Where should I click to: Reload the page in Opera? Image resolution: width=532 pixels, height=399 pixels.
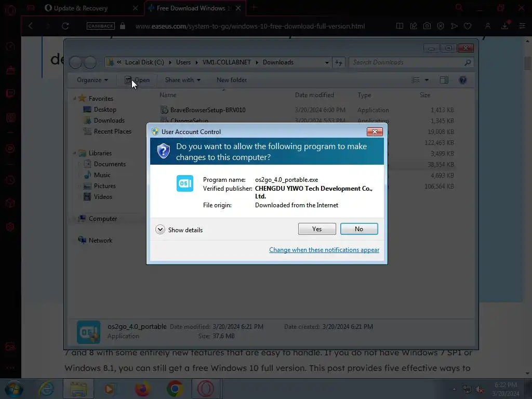[x=65, y=26]
